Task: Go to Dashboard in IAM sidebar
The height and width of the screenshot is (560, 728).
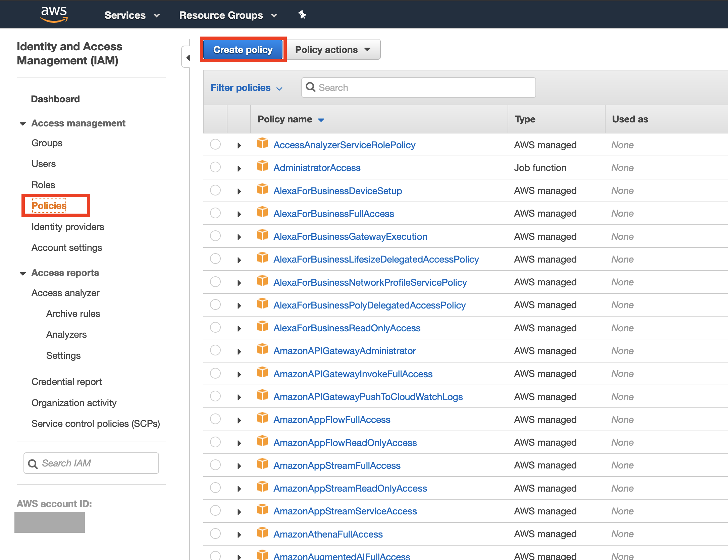Action: point(55,99)
